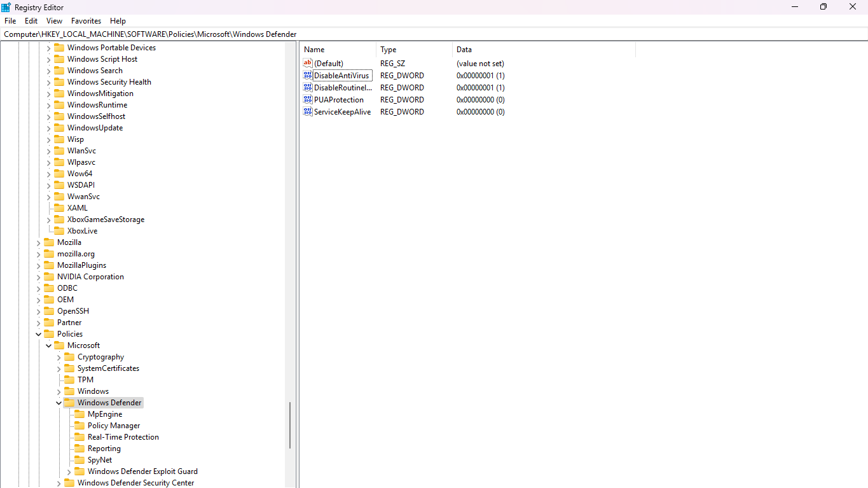Click the WindowsUpdate folder icon
Screen dimensions: 868x488
[59, 128]
